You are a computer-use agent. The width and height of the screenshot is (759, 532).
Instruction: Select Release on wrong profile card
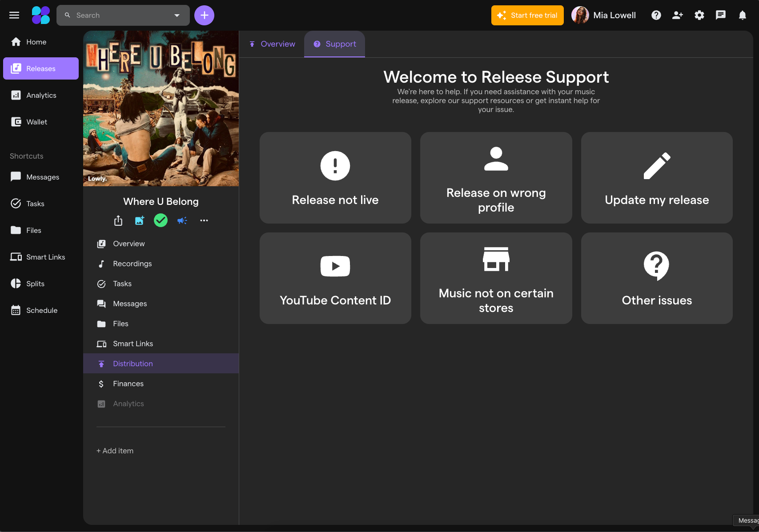point(496,178)
